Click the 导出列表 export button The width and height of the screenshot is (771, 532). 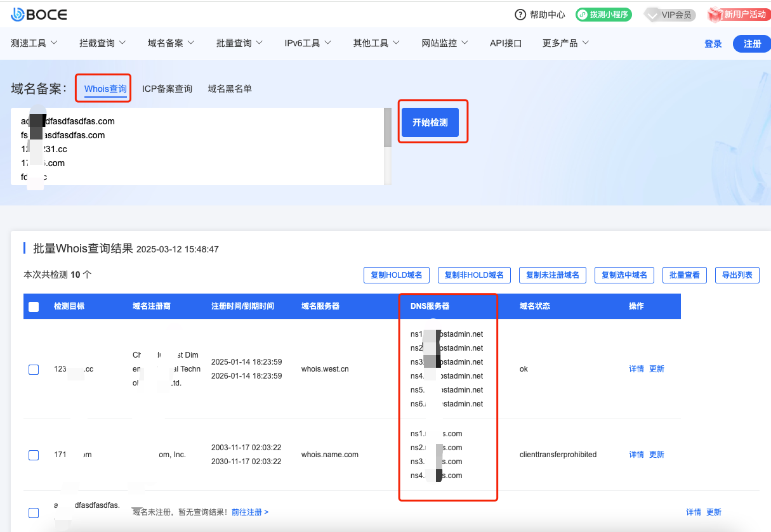click(737, 275)
